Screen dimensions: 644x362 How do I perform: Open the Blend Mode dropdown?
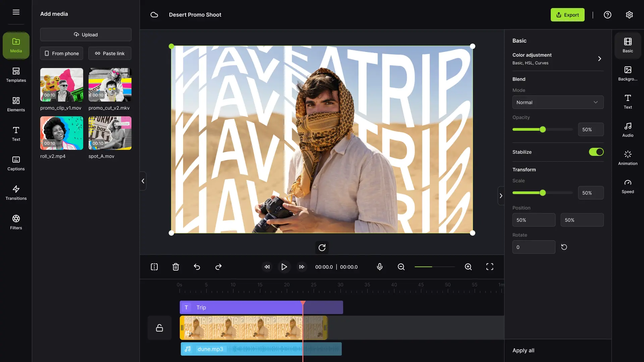[x=558, y=102]
